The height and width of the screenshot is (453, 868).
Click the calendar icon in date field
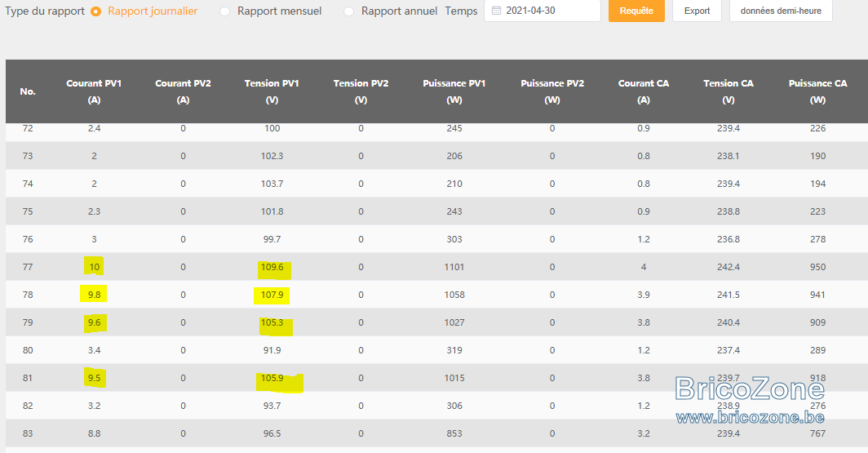497,11
